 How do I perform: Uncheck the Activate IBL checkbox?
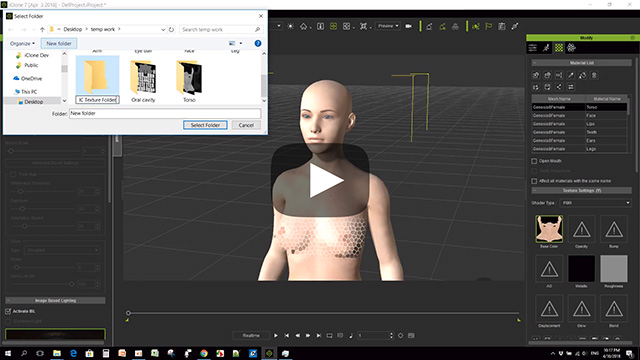tap(8, 311)
